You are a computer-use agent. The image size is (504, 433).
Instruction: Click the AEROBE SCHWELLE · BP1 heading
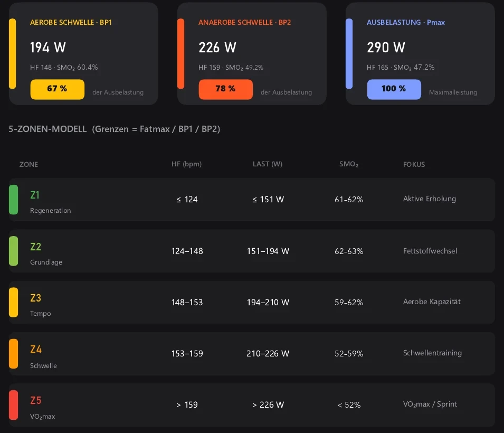[x=71, y=22]
